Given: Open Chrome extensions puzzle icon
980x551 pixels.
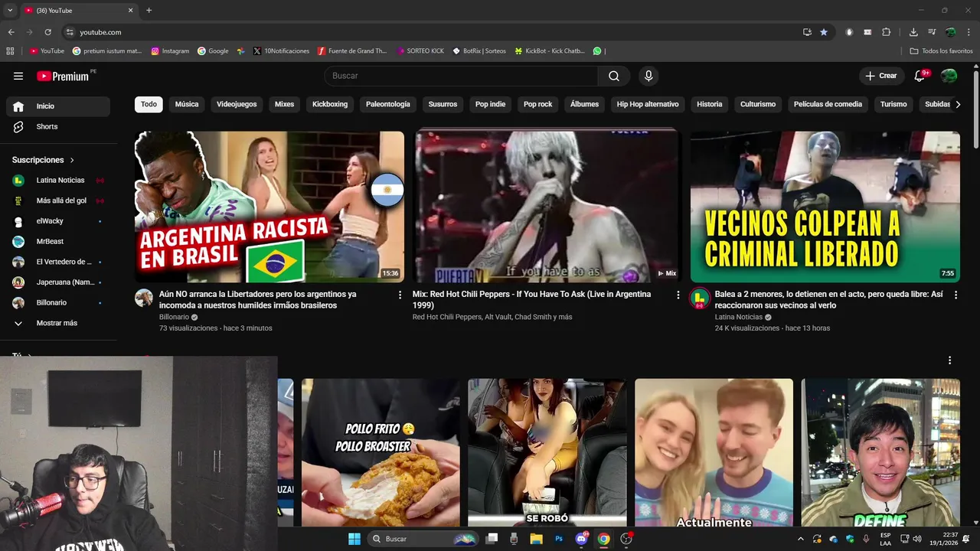Looking at the screenshot, I should [x=887, y=32].
